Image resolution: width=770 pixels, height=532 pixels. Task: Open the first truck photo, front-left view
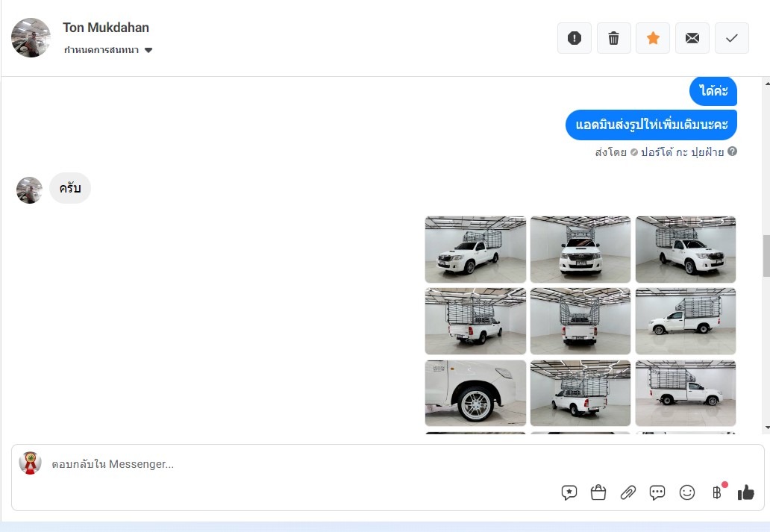point(475,249)
